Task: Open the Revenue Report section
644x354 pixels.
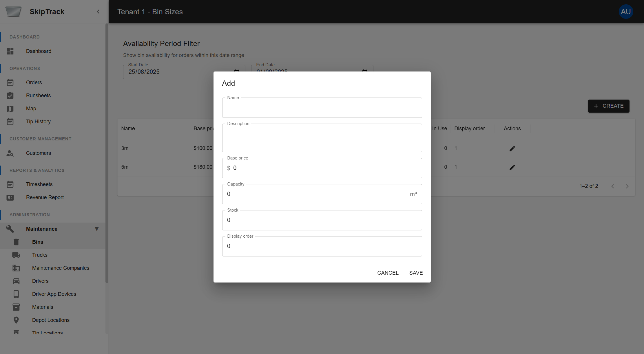Action: (x=45, y=197)
